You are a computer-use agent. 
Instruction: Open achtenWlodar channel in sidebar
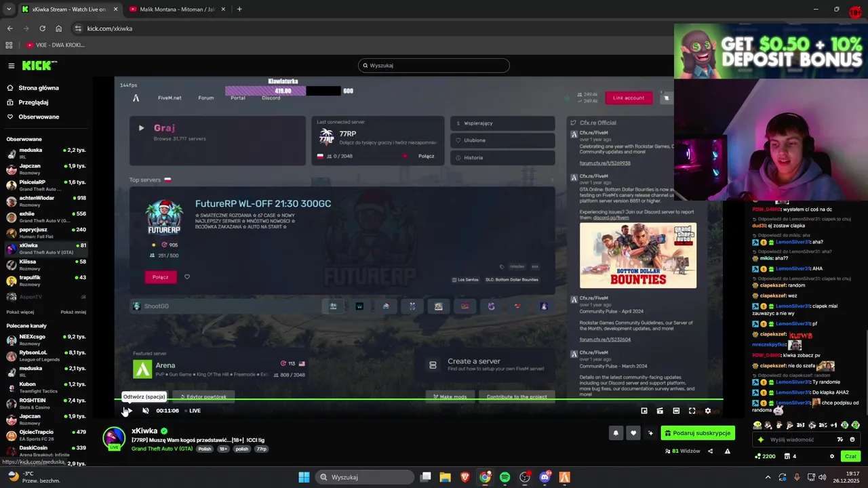pyautogui.click(x=46, y=201)
